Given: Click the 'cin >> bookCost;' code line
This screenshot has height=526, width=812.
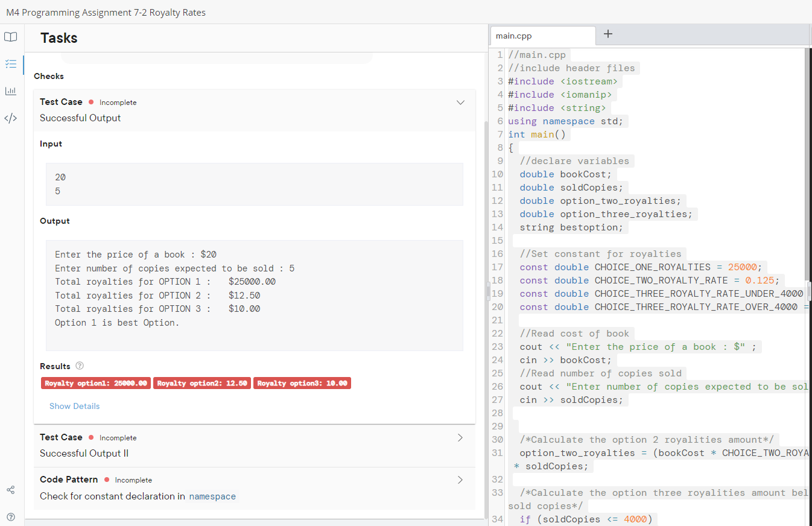Looking at the screenshot, I should pos(565,360).
